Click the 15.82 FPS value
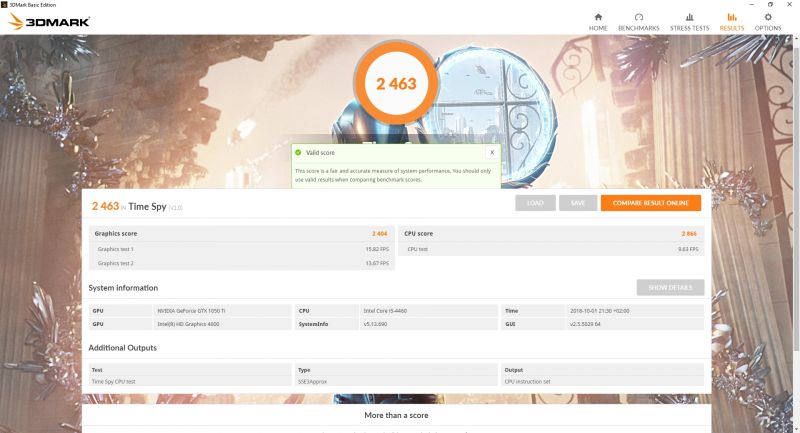The height and width of the screenshot is (433, 800). (377, 249)
